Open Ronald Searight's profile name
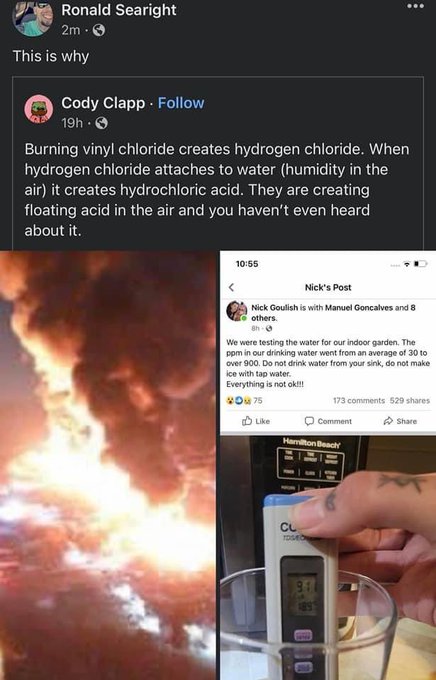436x680 pixels. [119, 10]
